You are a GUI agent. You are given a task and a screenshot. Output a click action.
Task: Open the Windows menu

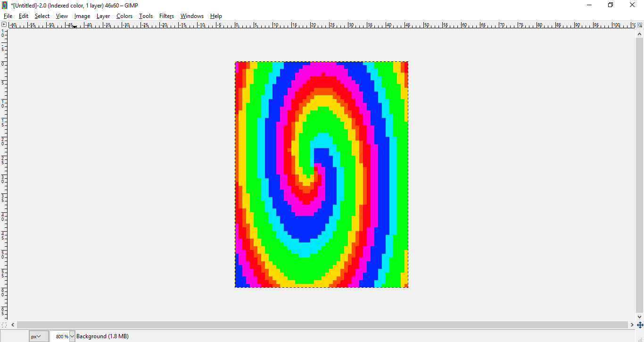(192, 16)
